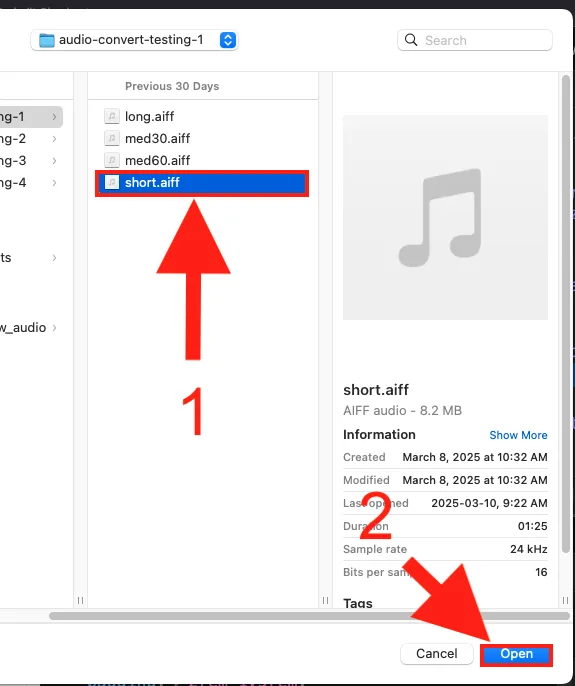Screen dimensions: 575x686
Task: Click the blue up-down arrows of folder popup
Action: click(228, 40)
